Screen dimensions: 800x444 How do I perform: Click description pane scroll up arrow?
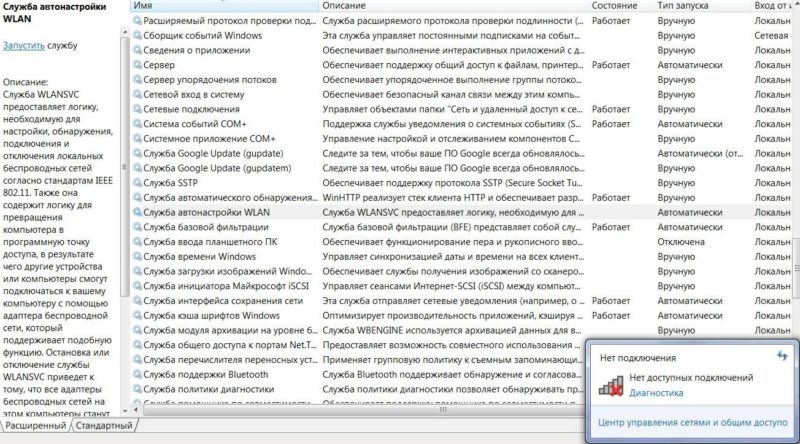125,32
